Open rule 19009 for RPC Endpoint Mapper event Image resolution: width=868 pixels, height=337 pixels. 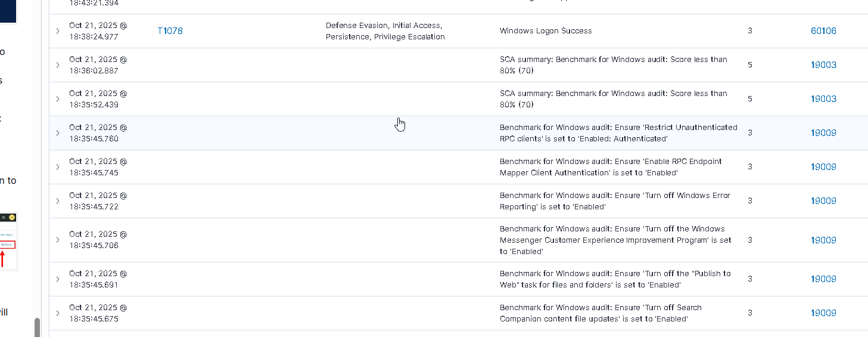823,167
